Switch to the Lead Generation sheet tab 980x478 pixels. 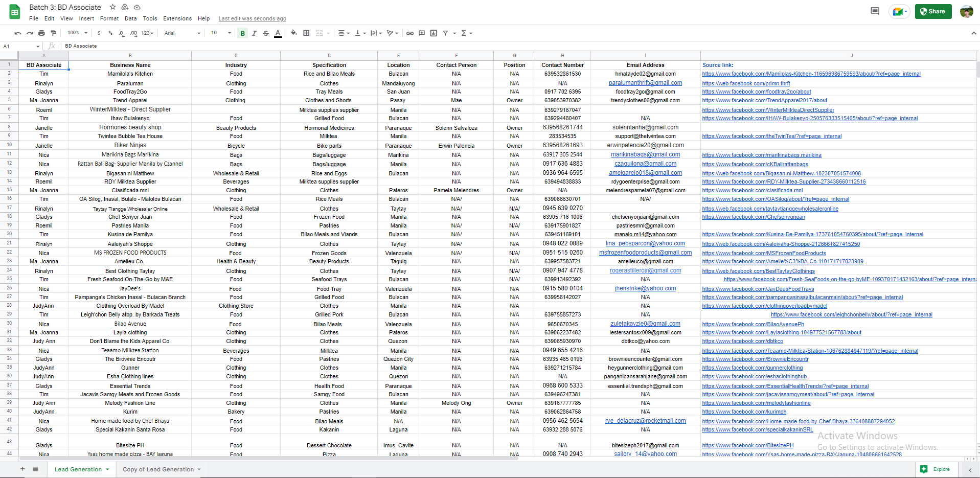click(82, 469)
